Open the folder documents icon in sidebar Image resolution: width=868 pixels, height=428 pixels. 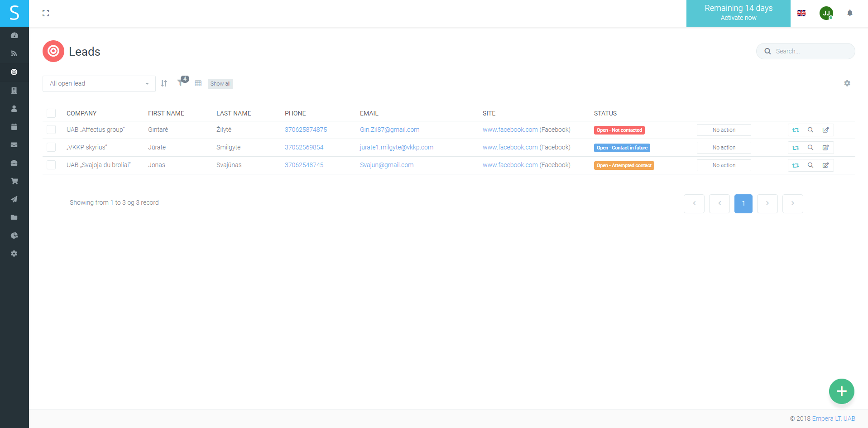(x=14, y=217)
